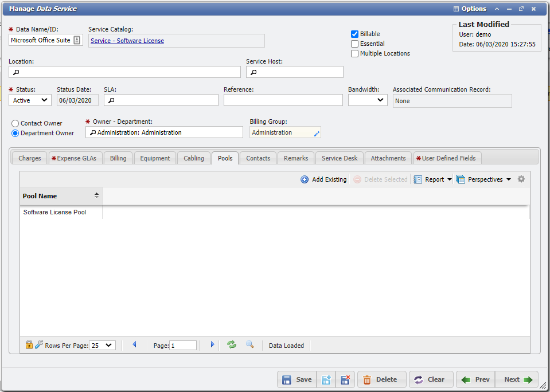Image resolution: width=550 pixels, height=392 pixels.
Task: Select the Contact Owner radio button
Action: [x=15, y=123]
